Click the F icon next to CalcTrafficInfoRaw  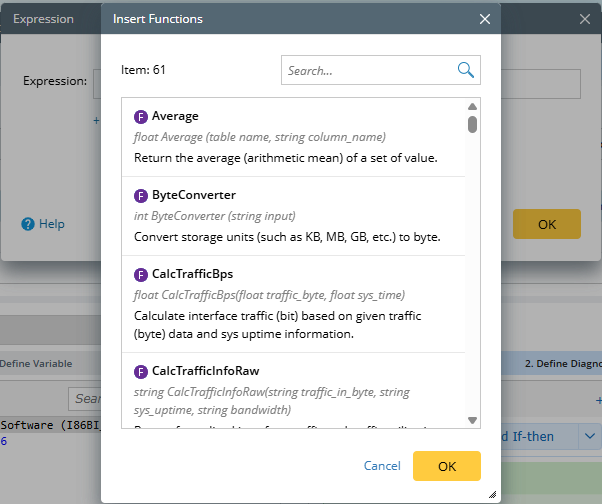tap(141, 371)
